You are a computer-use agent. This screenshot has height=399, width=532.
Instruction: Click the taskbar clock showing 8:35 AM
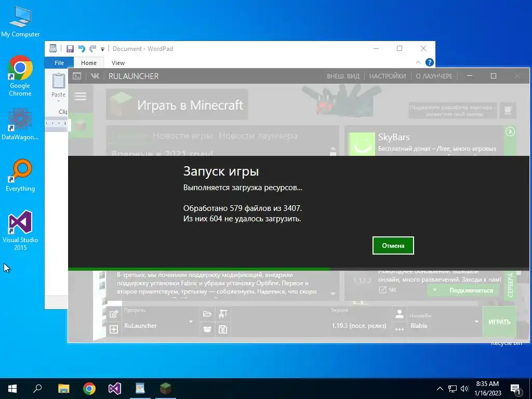[487, 389]
